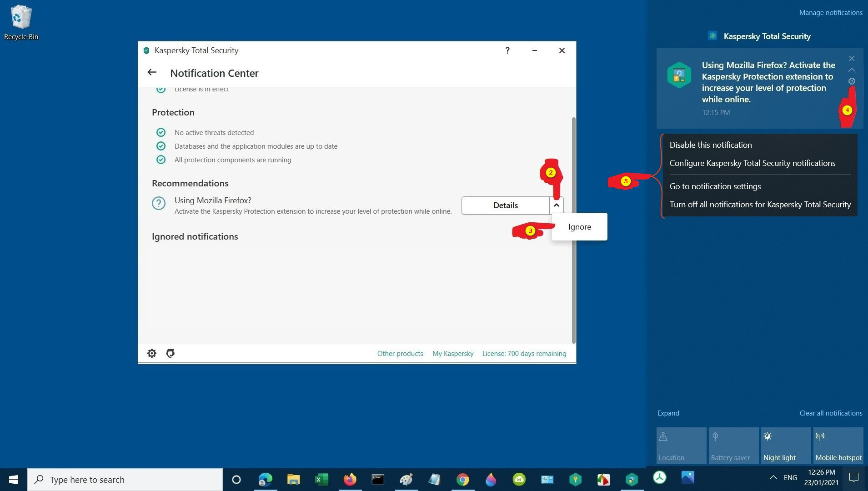Image resolution: width=868 pixels, height=491 pixels.
Task: Toggle the Location quick action
Action: (681, 446)
